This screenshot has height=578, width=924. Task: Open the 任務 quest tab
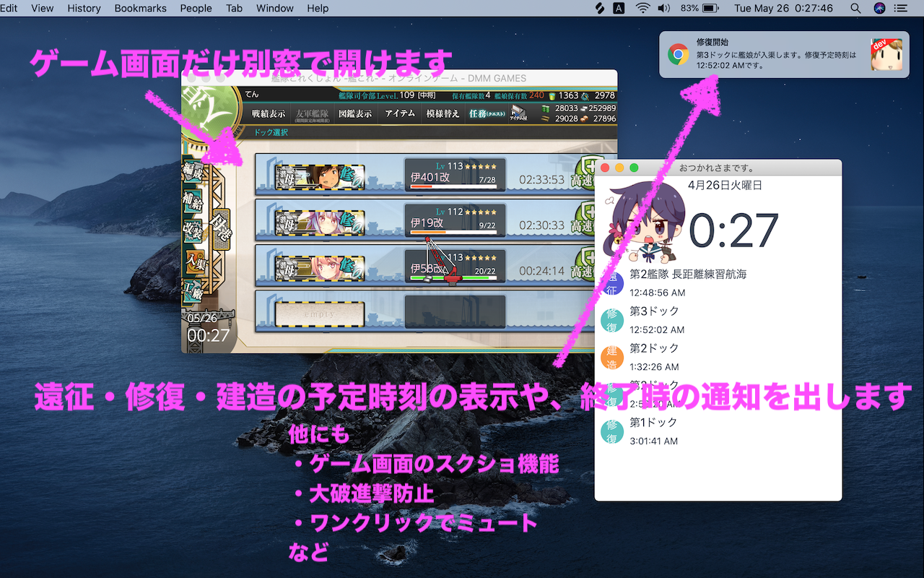coord(485,113)
